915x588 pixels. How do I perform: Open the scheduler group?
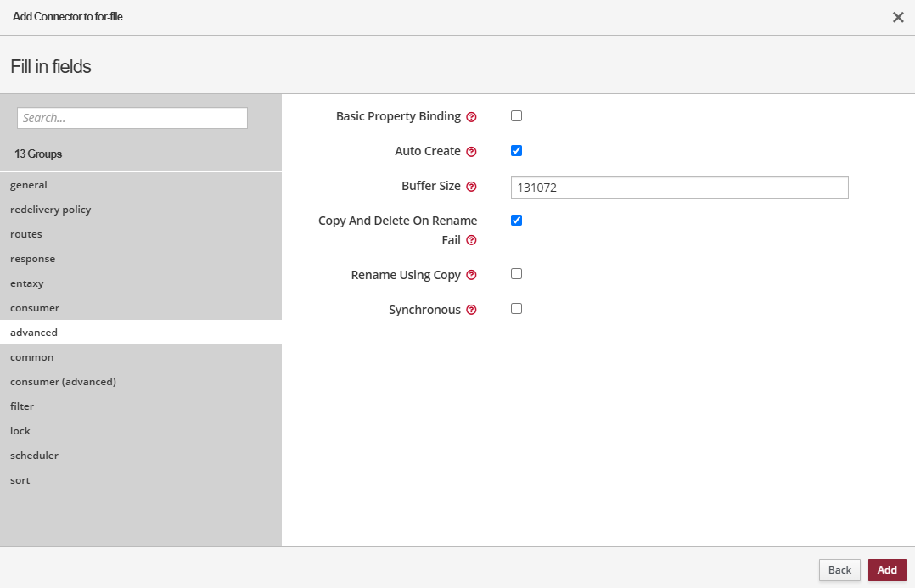coord(34,456)
